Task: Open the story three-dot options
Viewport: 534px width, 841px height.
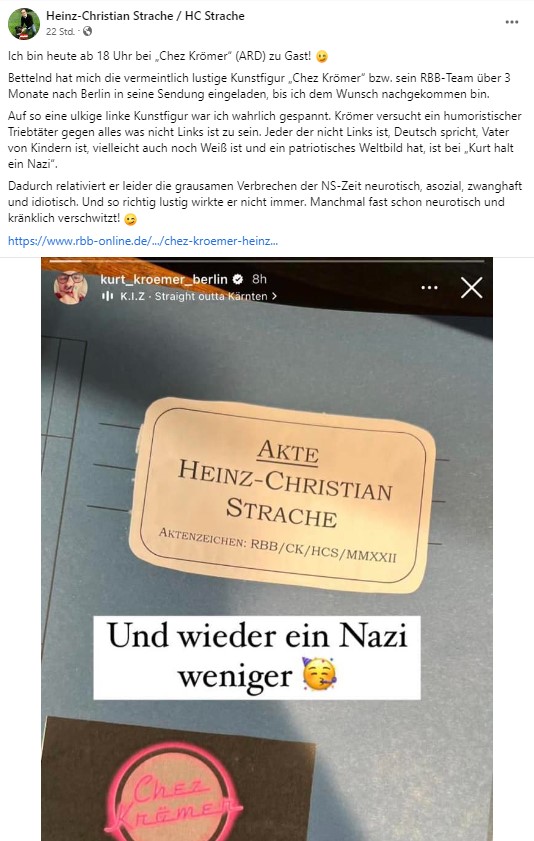Action: (429, 287)
